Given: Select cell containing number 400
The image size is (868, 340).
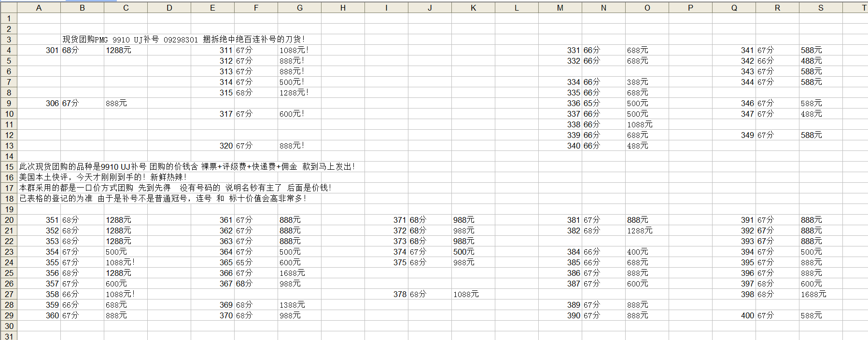Looking at the screenshot, I should tap(747, 315).
